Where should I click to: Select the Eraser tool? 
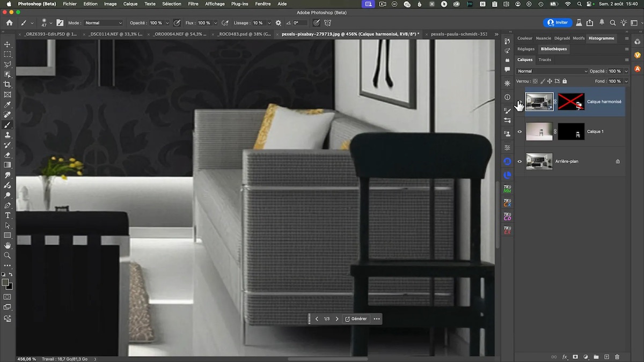(8, 155)
